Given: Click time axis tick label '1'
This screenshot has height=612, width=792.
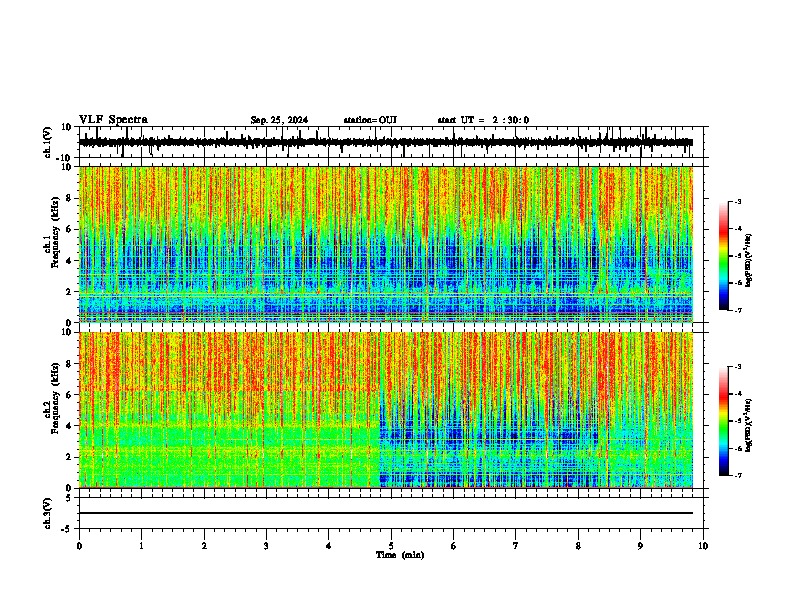Looking at the screenshot, I should coord(141,546).
